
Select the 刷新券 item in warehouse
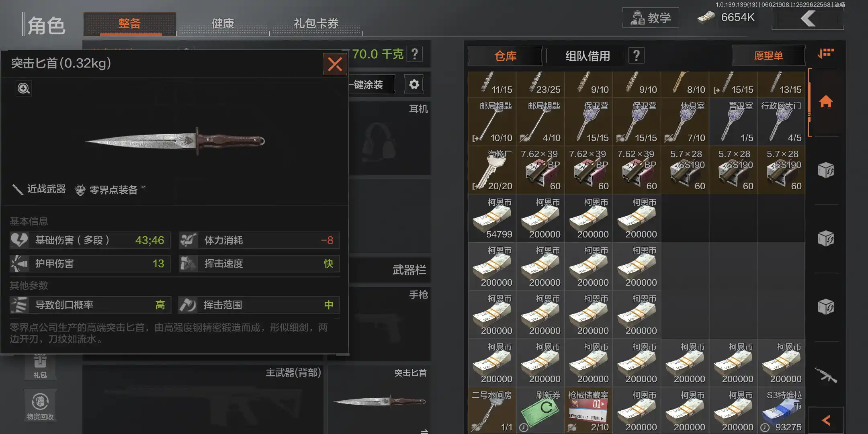coord(540,410)
